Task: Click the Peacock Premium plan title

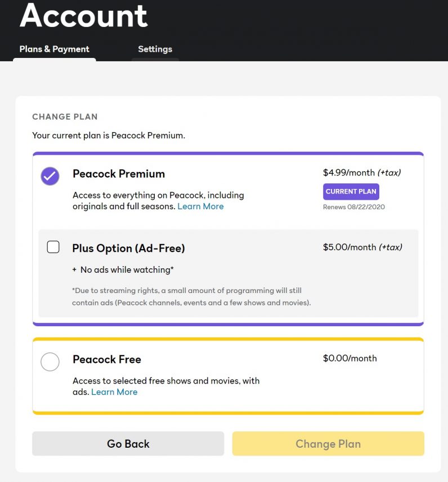Action: point(119,174)
